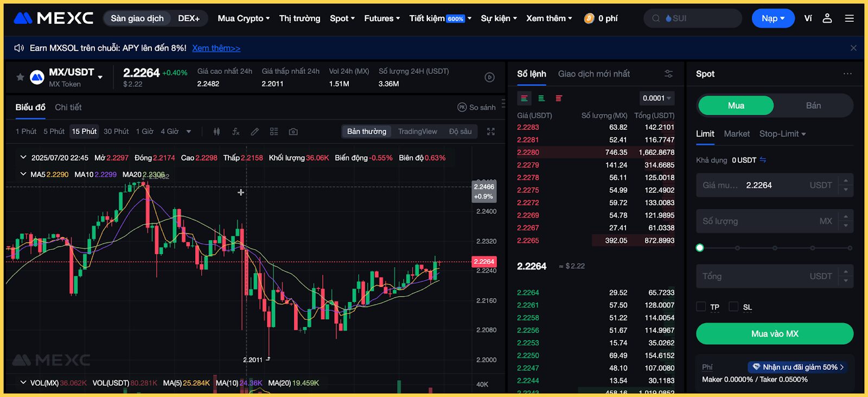Open the user account profile icon

point(827,18)
